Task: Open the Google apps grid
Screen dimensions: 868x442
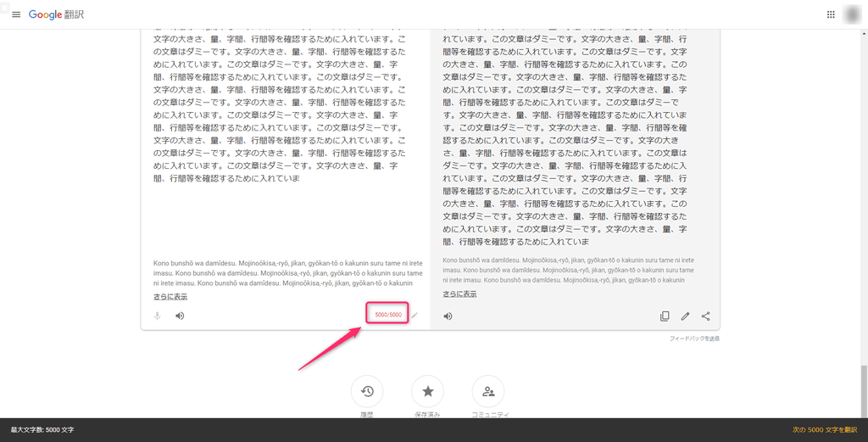Action: tap(831, 15)
